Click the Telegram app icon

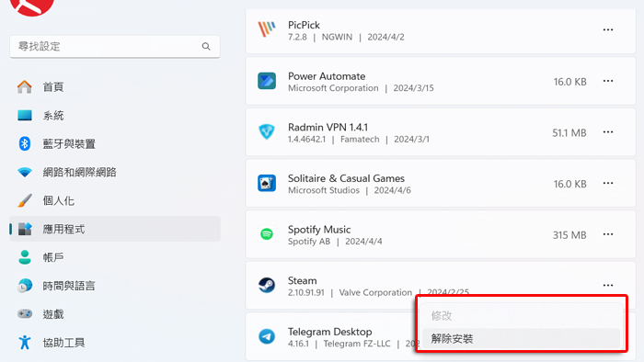pyautogui.click(x=267, y=336)
